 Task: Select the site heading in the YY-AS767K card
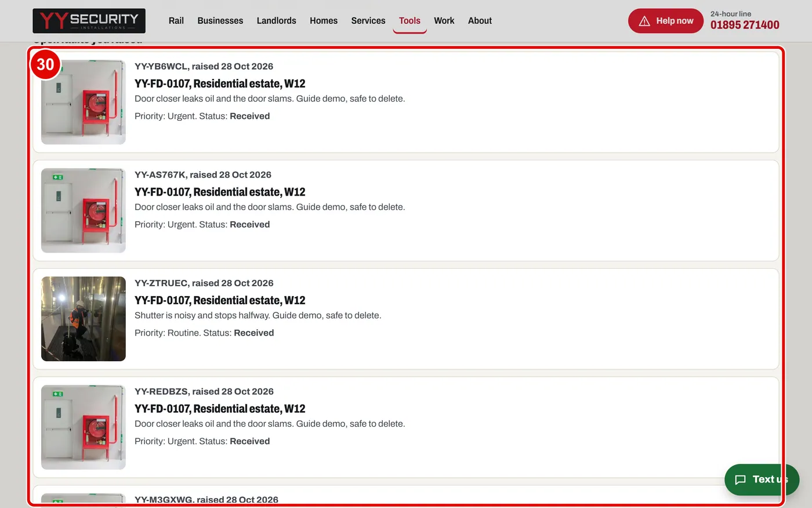click(x=220, y=192)
